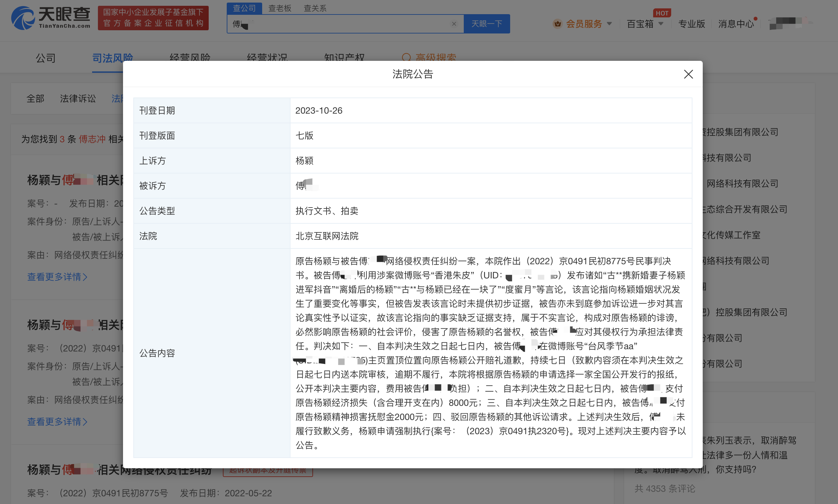Viewport: 838px width, 504px height.
Task: Click the 天眼一下 search button
Action: (x=487, y=24)
